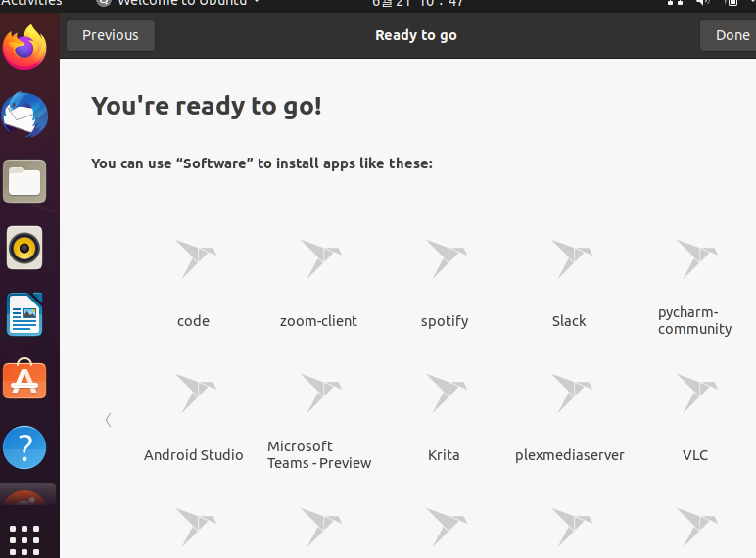Click the code app placeholder icon
The image size is (756, 558).
pyautogui.click(x=195, y=258)
